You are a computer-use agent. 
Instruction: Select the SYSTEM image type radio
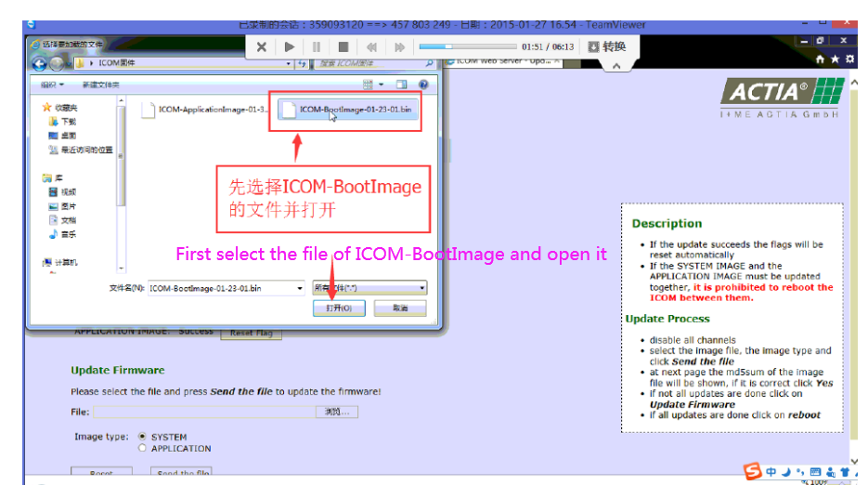point(142,437)
